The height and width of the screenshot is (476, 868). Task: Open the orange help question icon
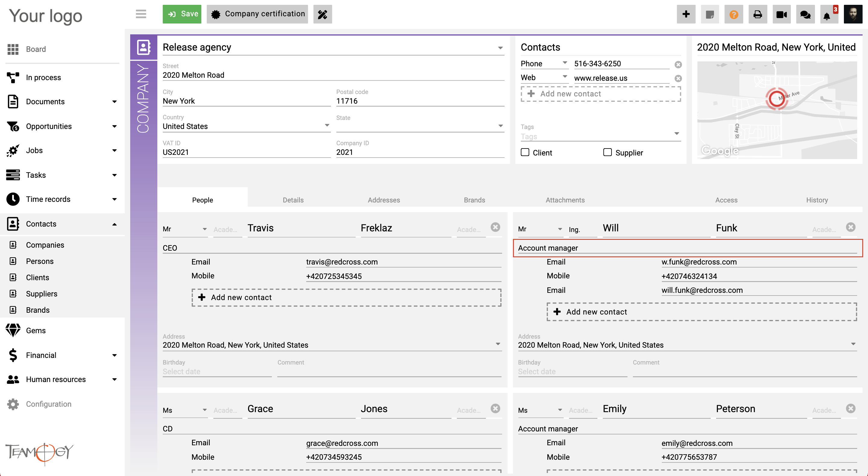pos(734,14)
